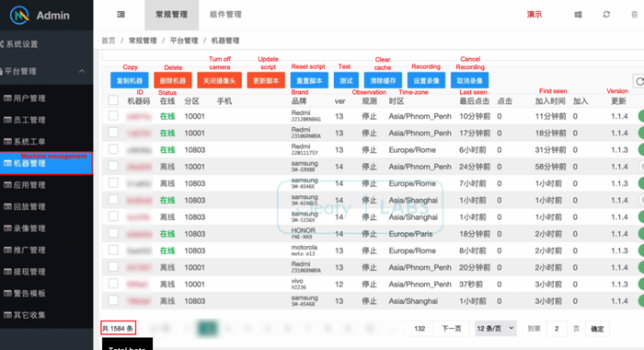Click the 取消录像 button
Image resolution: width=644 pixels, height=350 pixels.
tap(469, 81)
